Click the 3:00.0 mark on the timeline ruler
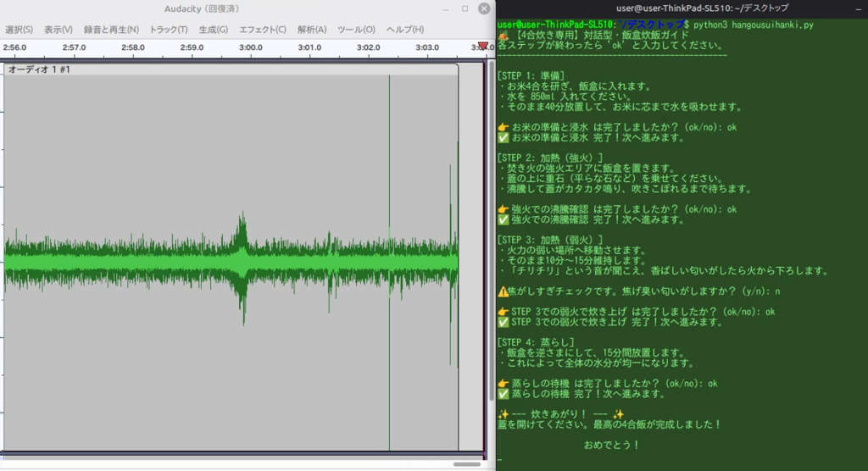This screenshot has width=868, height=471. [251, 47]
